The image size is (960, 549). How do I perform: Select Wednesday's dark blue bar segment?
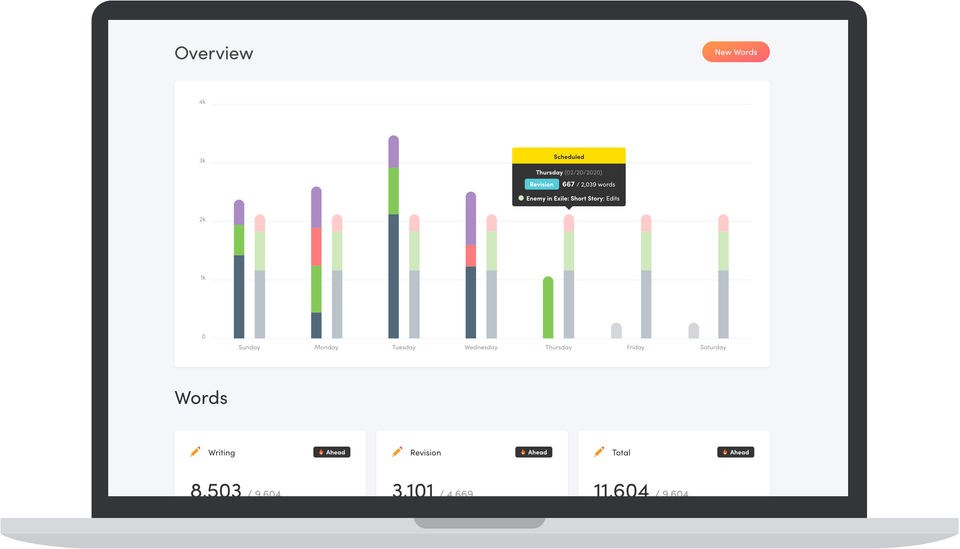(x=470, y=302)
